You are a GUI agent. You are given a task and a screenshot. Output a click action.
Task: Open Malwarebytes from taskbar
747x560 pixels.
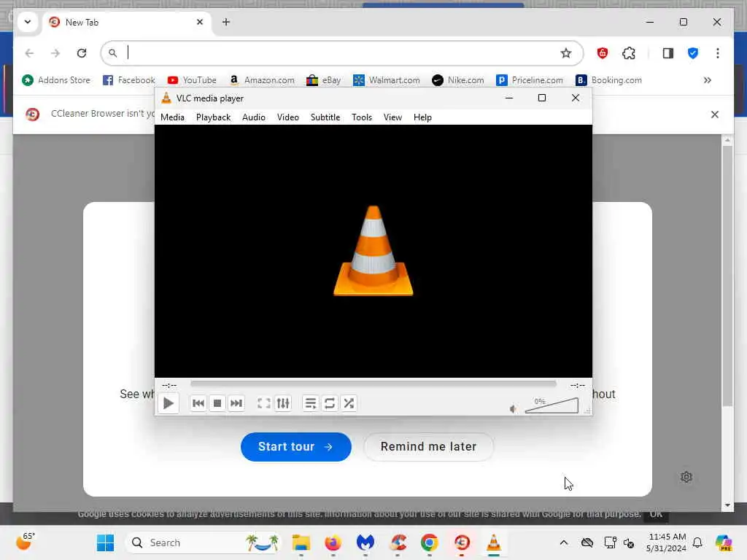[365, 542]
